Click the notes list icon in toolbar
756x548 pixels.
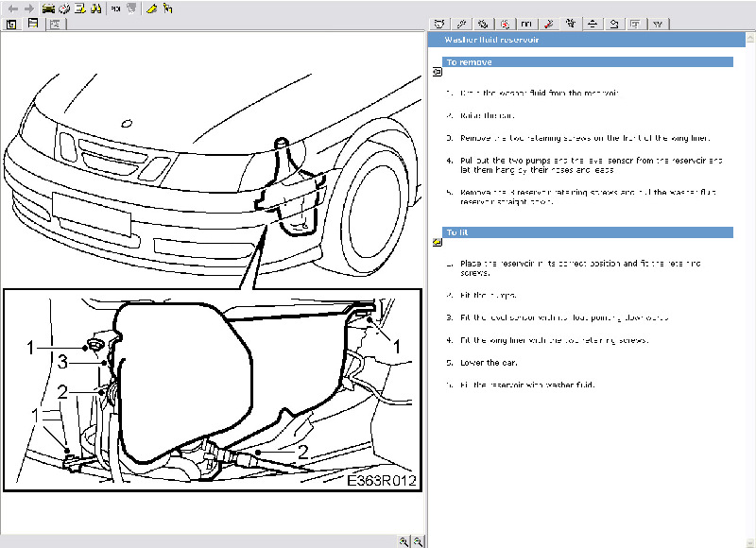tap(80, 9)
